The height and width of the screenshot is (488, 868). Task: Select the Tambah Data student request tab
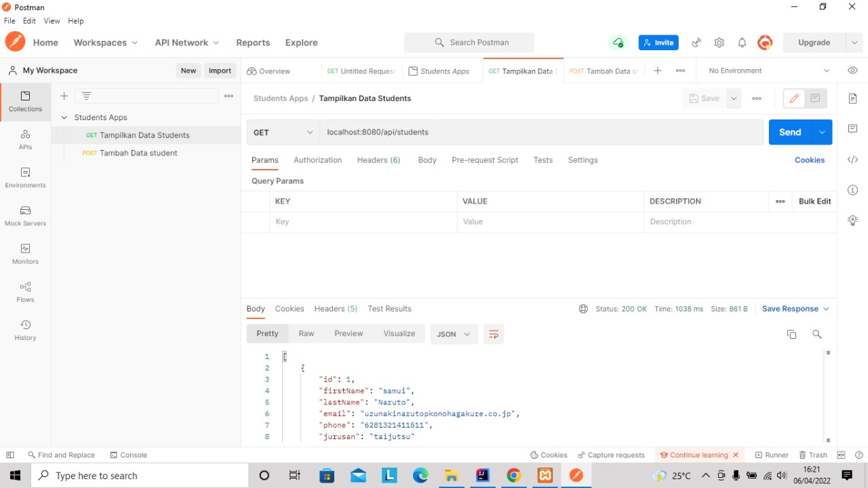[602, 70]
